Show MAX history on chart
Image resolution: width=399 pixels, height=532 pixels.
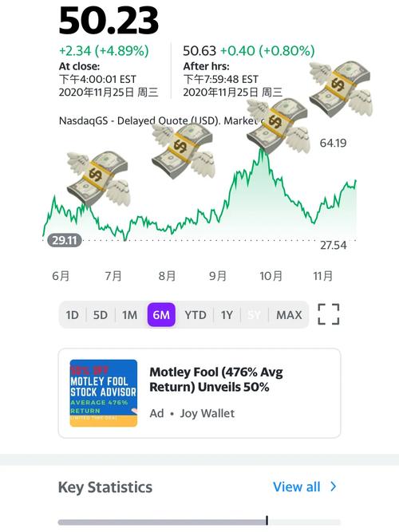289,315
